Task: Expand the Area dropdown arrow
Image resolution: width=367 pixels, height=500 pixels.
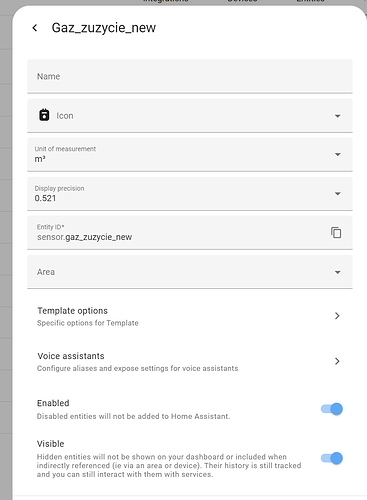Action: point(338,272)
